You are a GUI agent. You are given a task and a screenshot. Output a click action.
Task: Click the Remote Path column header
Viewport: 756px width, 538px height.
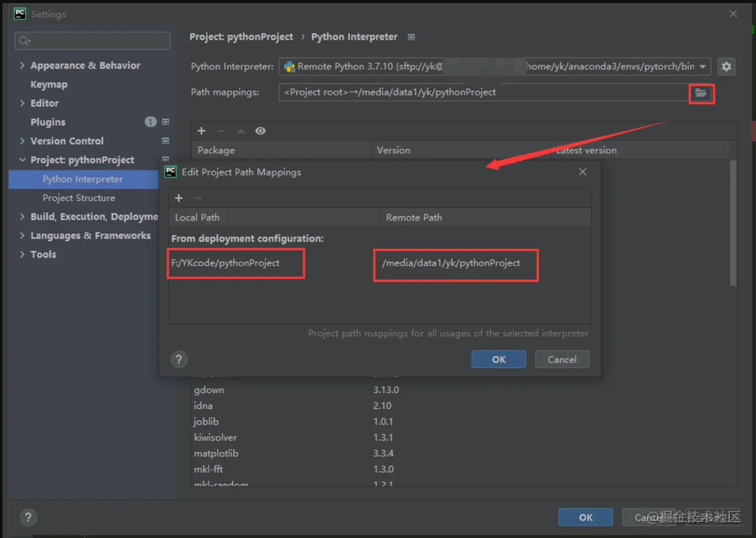point(485,217)
